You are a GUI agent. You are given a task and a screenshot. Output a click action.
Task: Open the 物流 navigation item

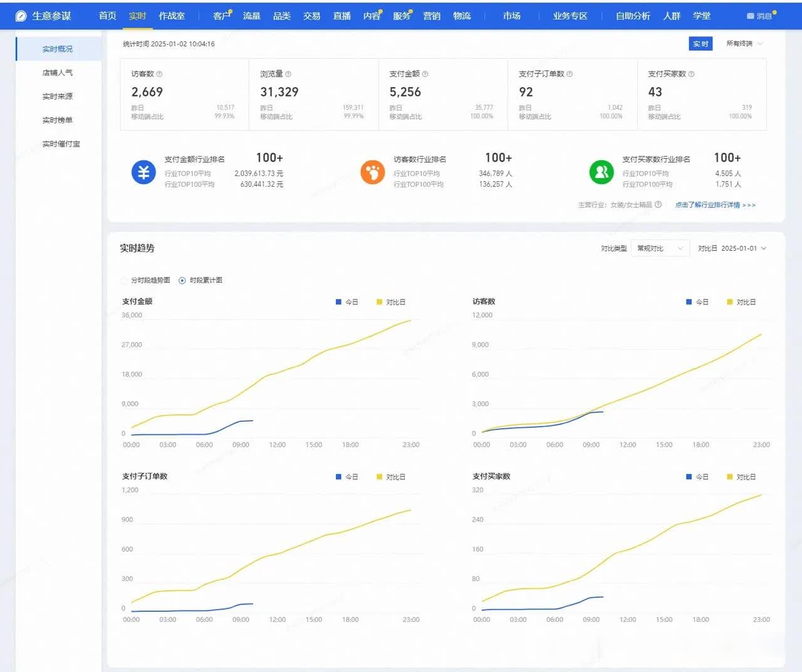[x=462, y=16]
